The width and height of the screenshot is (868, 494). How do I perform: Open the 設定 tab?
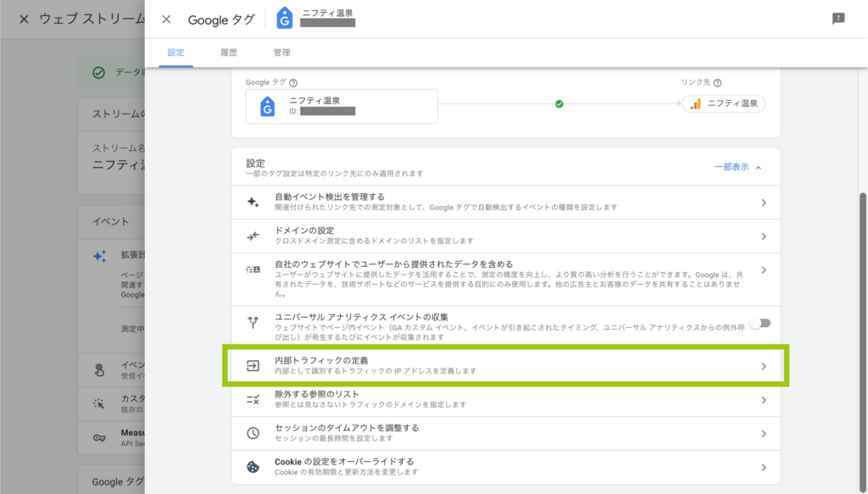coord(176,53)
